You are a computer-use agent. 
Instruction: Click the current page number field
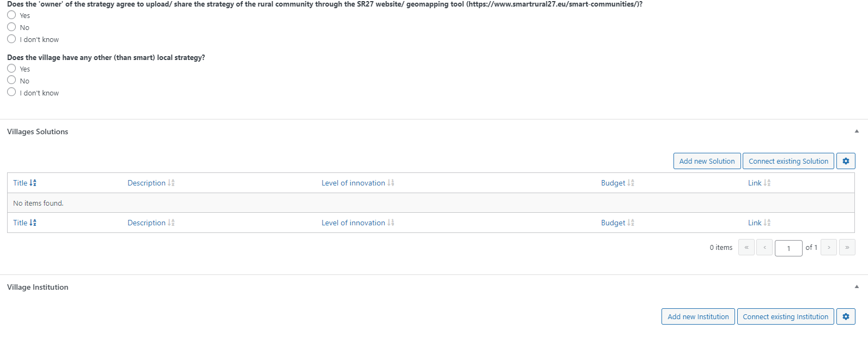click(788, 248)
